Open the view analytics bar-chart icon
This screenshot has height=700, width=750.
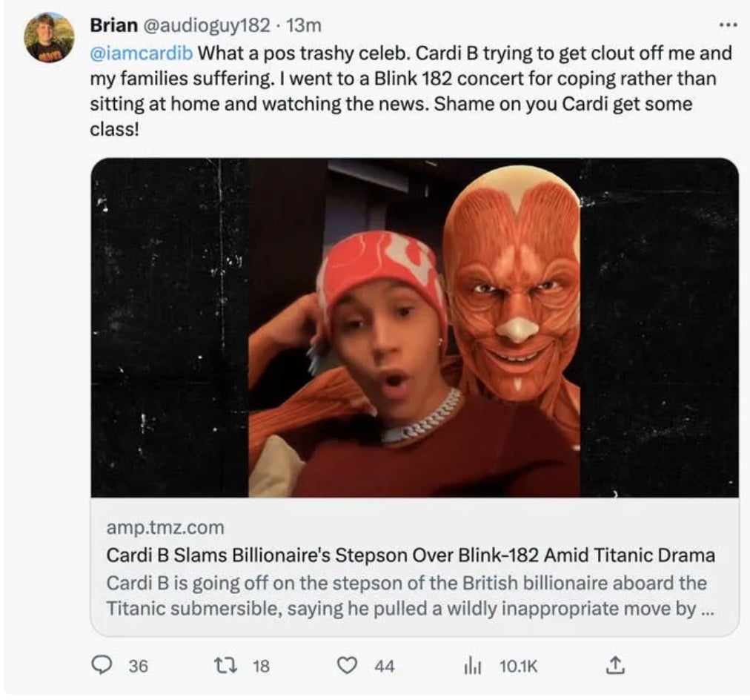click(x=472, y=666)
